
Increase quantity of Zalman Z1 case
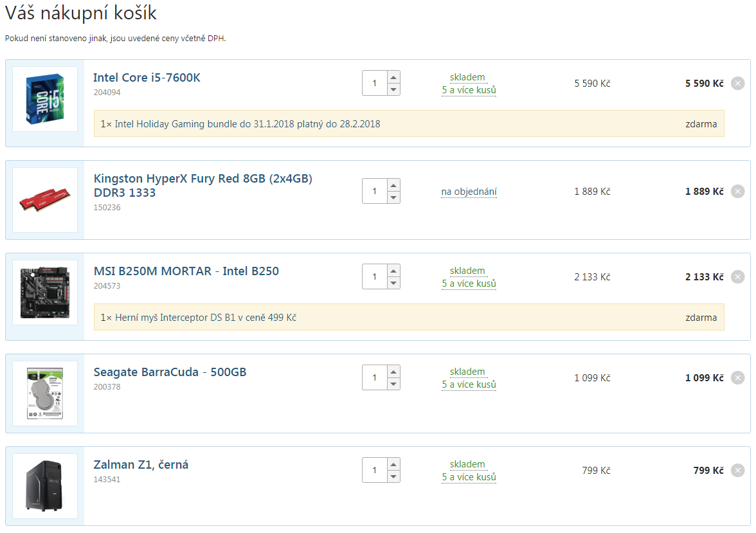(x=393, y=464)
